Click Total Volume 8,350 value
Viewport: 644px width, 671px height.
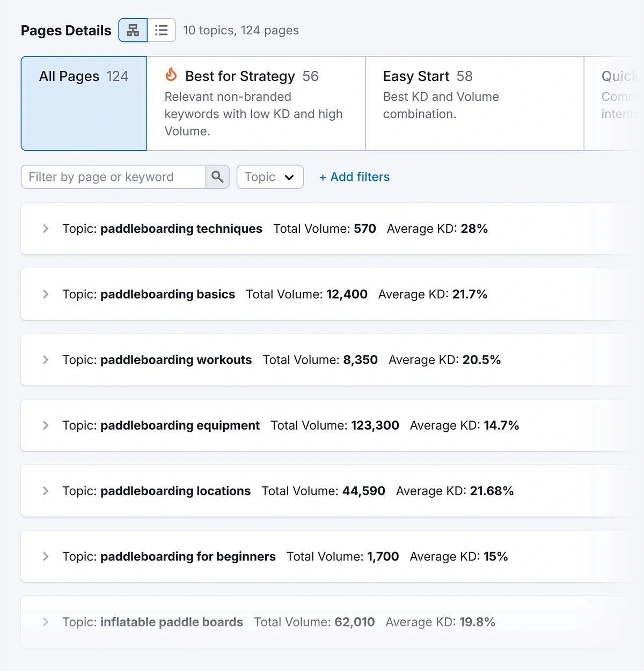tap(361, 359)
